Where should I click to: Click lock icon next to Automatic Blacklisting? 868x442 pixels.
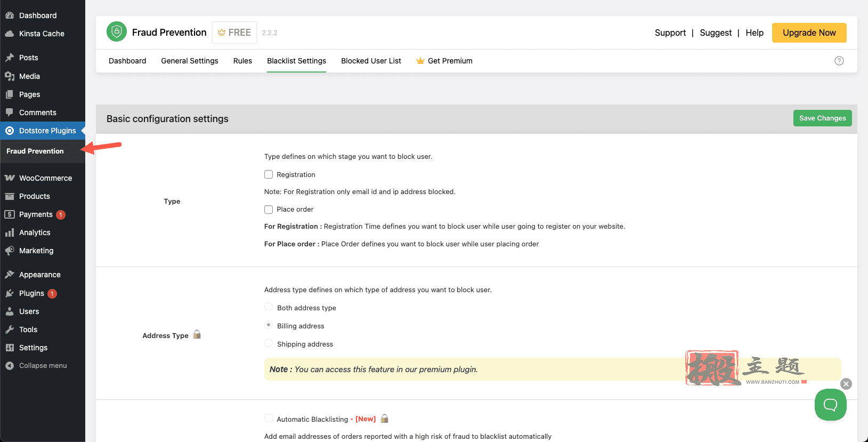tap(385, 419)
